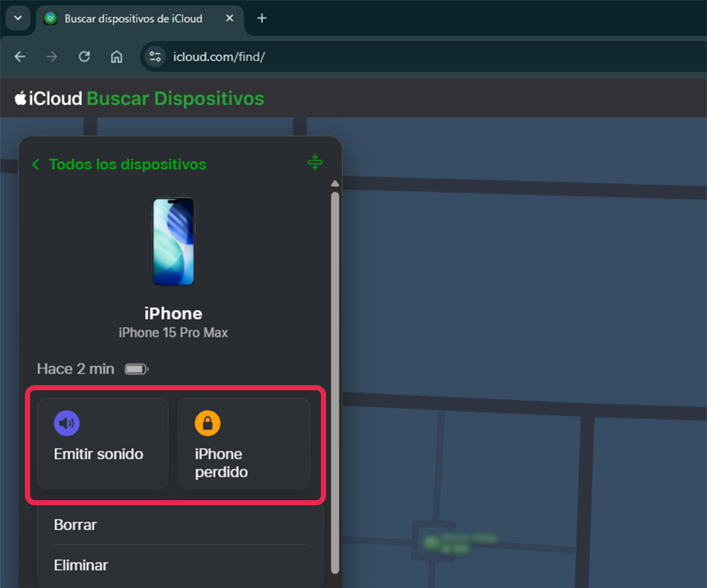This screenshot has width=707, height=588.
Task: Select the Buscar dispositivos de iCloud tab
Action: [132, 18]
